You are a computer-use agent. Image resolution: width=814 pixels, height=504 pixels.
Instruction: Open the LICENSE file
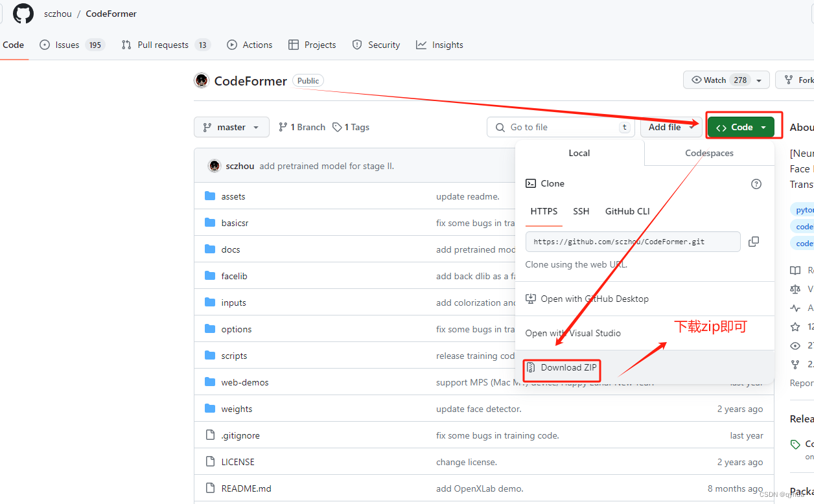[x=238, y=462]
